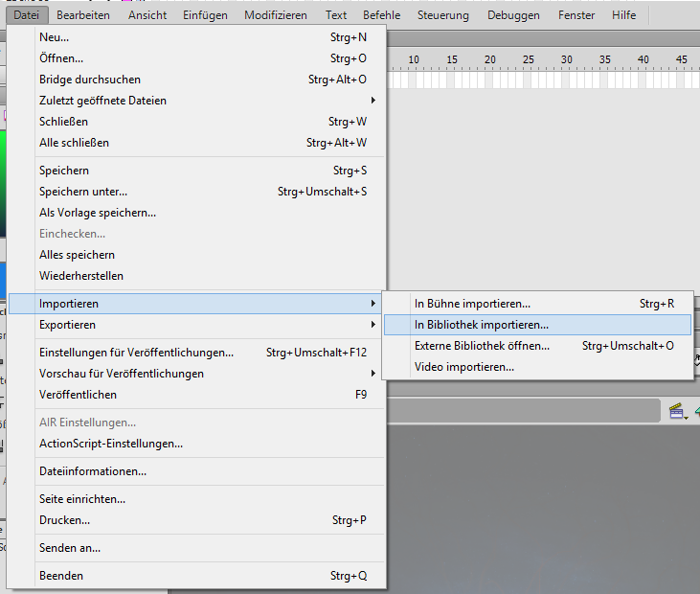Choose Neu... from the Datei menu

pos(196,37)
